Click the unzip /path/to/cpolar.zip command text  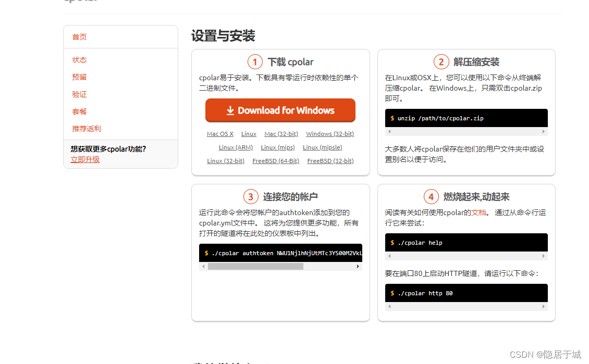(440, 118)
